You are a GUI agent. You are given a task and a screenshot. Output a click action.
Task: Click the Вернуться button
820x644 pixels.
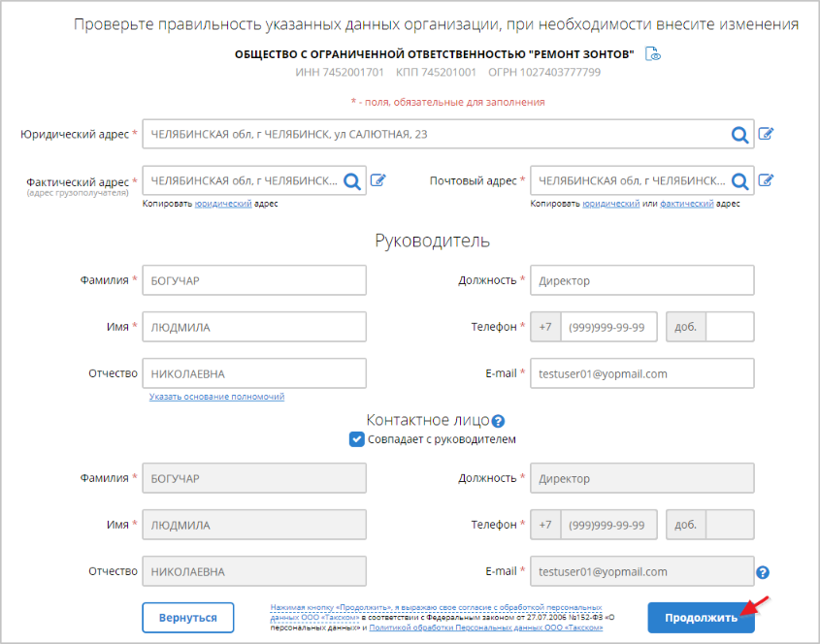coord(187,617)
